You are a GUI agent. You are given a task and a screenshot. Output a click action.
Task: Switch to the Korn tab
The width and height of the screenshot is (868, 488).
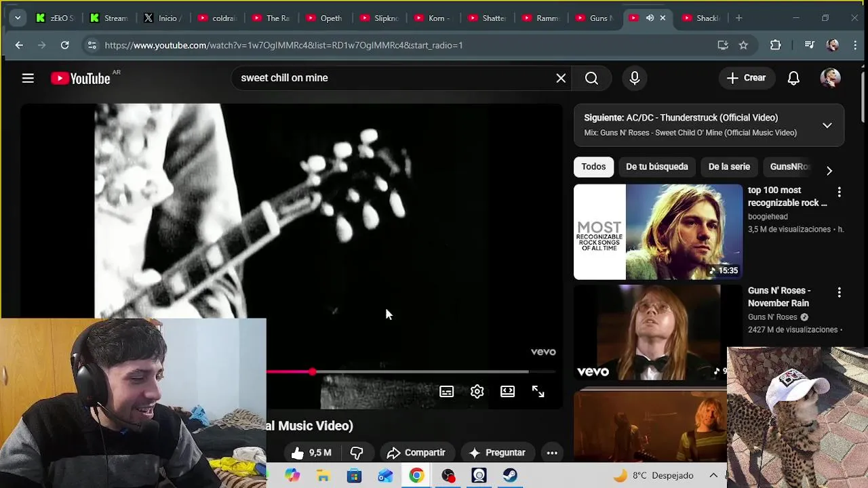point(433,18)
